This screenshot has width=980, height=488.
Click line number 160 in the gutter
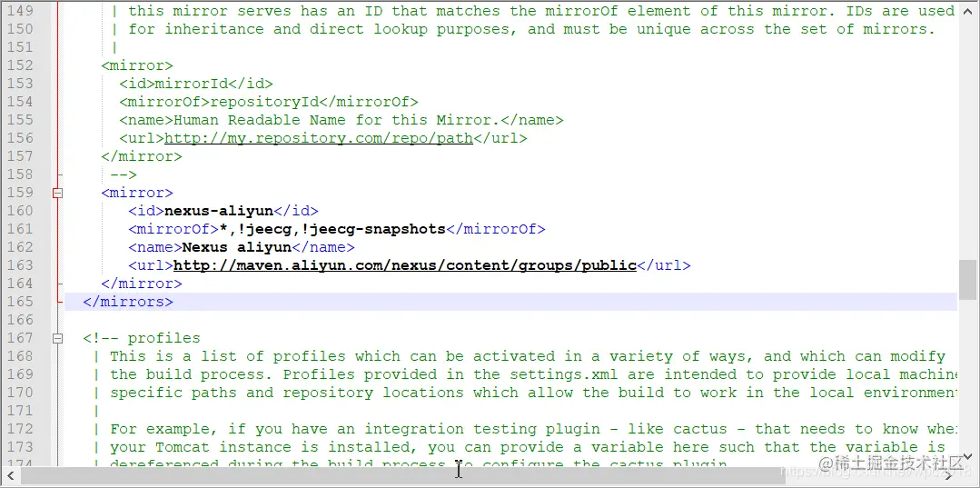(x=20, y=211)
